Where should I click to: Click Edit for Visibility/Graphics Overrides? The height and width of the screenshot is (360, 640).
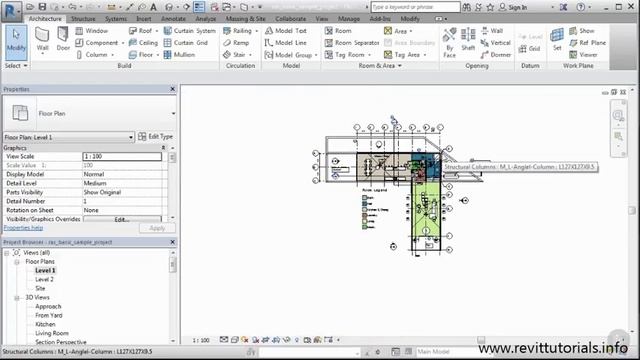click(122, 220)
